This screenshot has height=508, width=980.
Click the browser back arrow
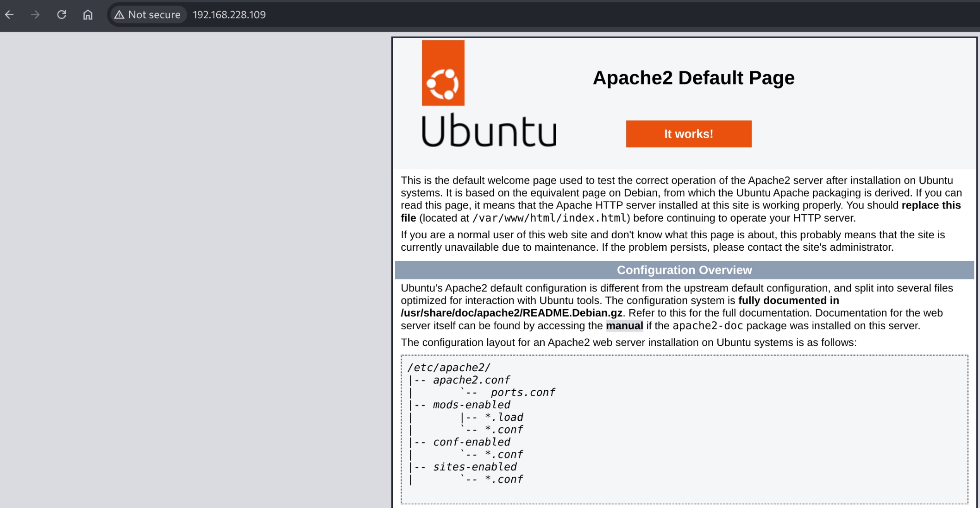coord(9,15)
